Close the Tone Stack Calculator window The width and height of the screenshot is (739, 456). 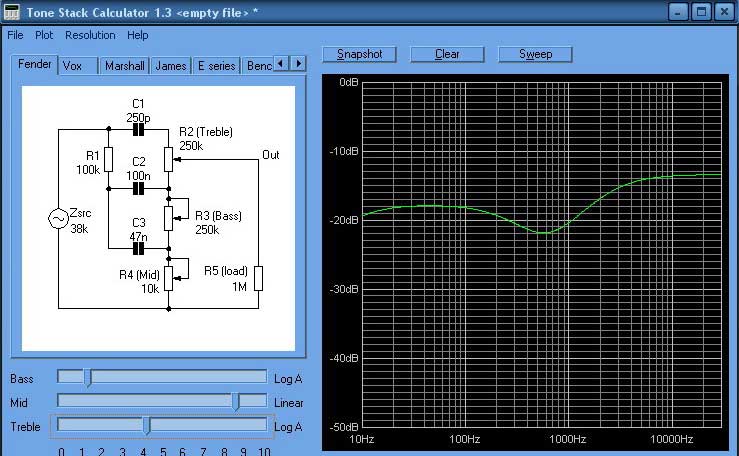[724, 12]
